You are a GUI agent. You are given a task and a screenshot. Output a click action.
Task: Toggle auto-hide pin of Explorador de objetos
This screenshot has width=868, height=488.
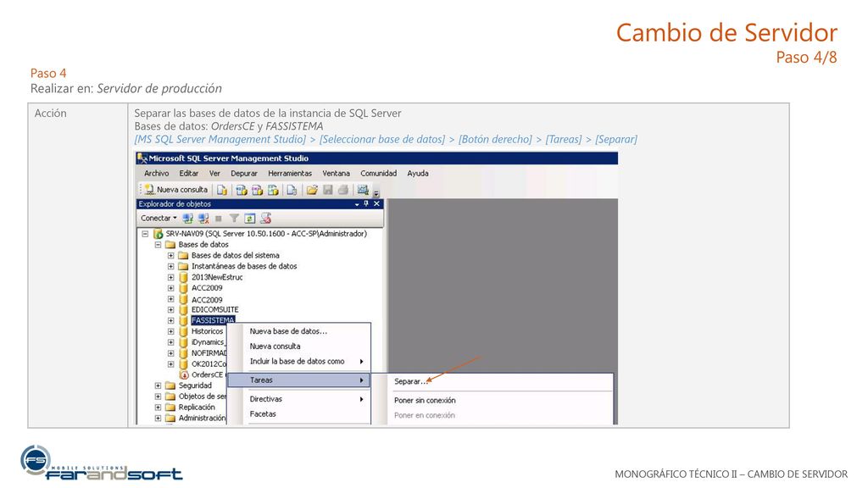click(366, 203)
